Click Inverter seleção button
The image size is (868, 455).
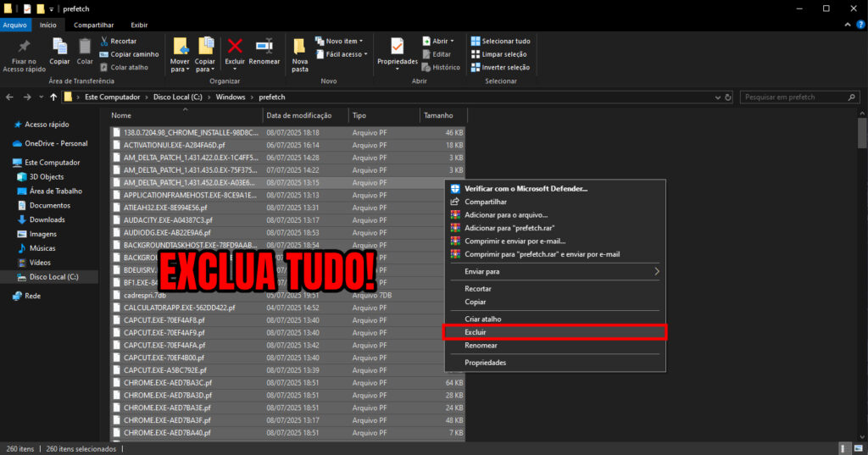pos(500,68)
